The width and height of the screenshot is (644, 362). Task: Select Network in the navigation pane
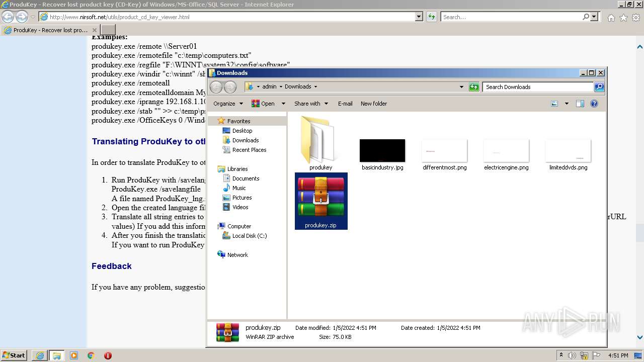(x=237, y=255)
